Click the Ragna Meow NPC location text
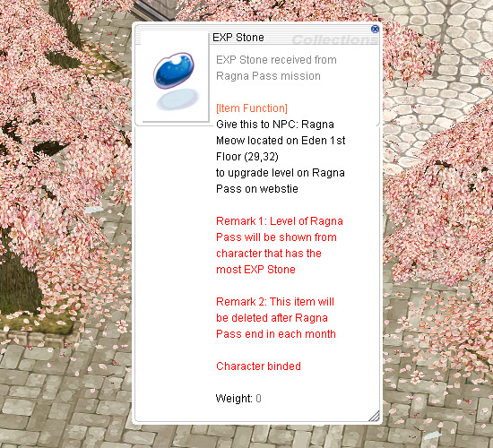The image size is (493, 448). coord(281,140)
